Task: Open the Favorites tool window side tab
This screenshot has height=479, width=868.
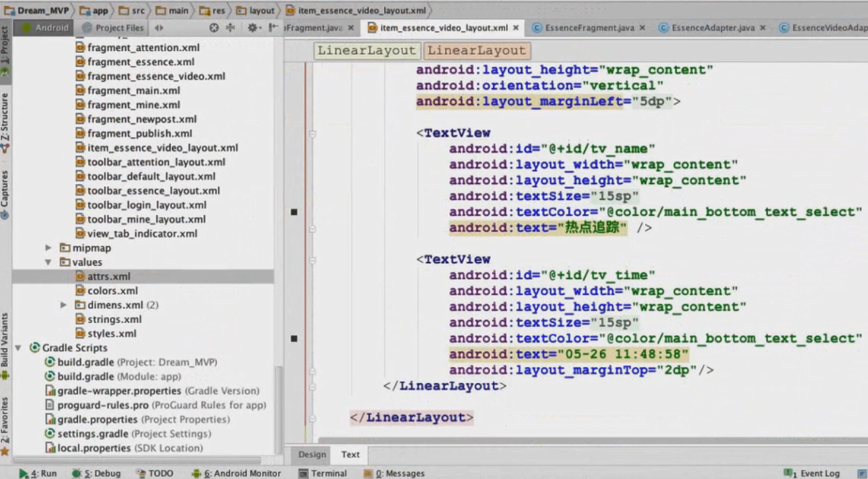Action: point(5,427)
